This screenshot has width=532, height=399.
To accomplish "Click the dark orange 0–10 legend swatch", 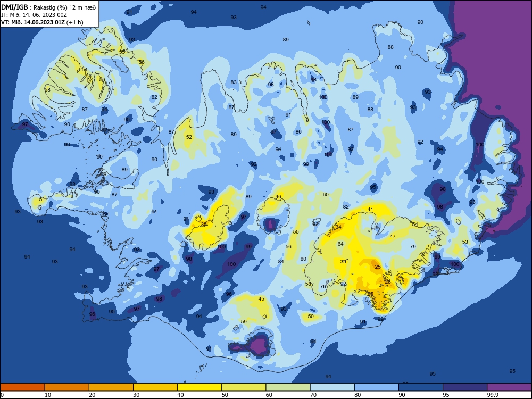I will pos(22,387).
